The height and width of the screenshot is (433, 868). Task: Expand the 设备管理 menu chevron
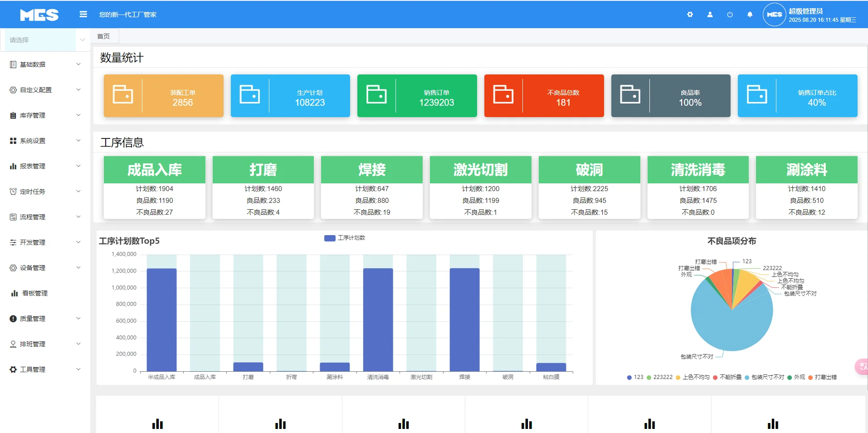click(78, 268)
